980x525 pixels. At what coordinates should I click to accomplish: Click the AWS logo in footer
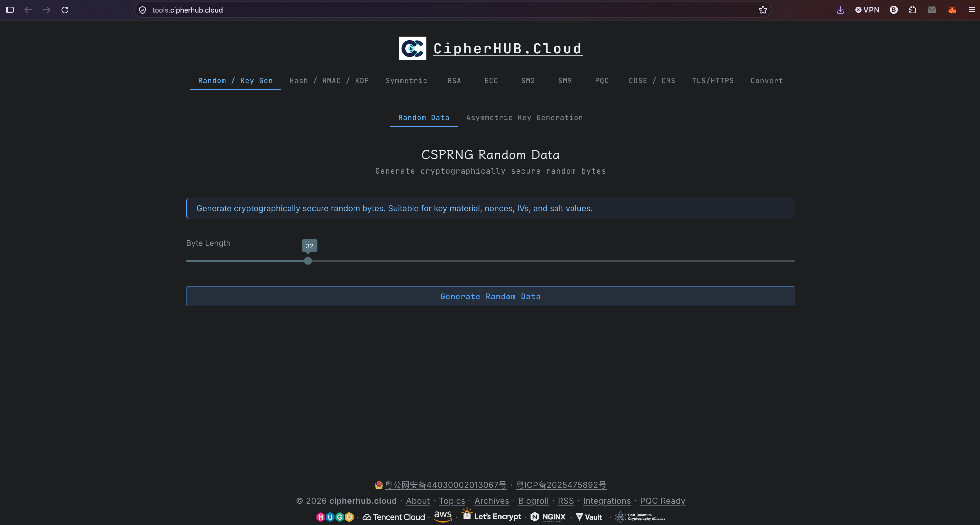(x=443, y=517)
